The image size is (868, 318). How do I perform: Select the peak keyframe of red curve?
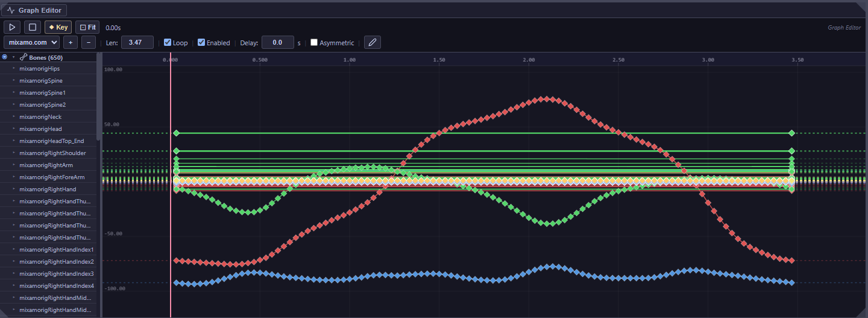coord(548,98)
